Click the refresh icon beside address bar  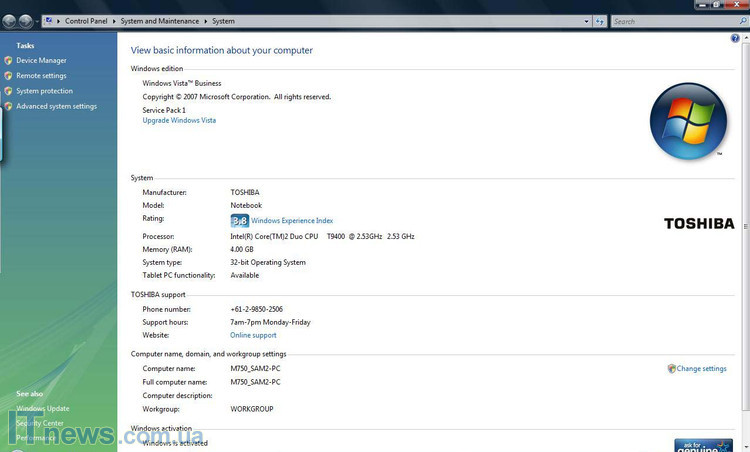click(x=599, y=20)
